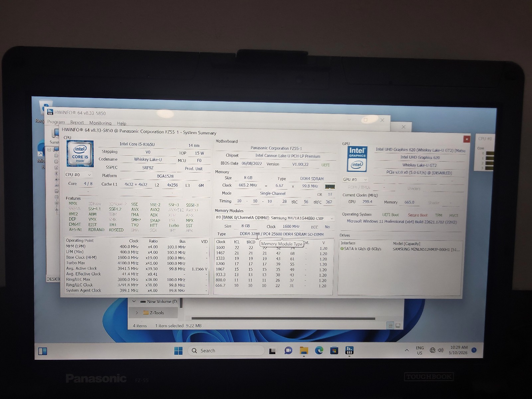
Task: Open Widgets from the taskbar's left corner
Action: tap(43, 351)
